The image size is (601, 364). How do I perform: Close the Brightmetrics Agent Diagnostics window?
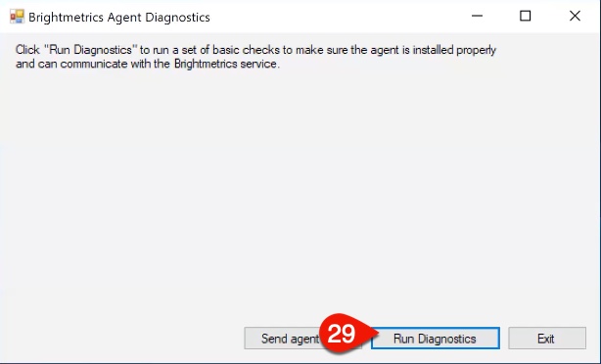click(x=575, y=16)
